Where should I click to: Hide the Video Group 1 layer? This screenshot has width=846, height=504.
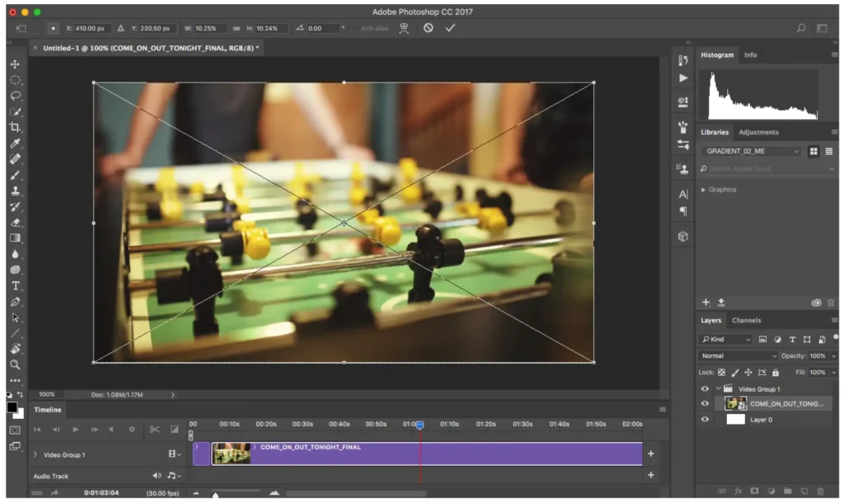(705, 388)
